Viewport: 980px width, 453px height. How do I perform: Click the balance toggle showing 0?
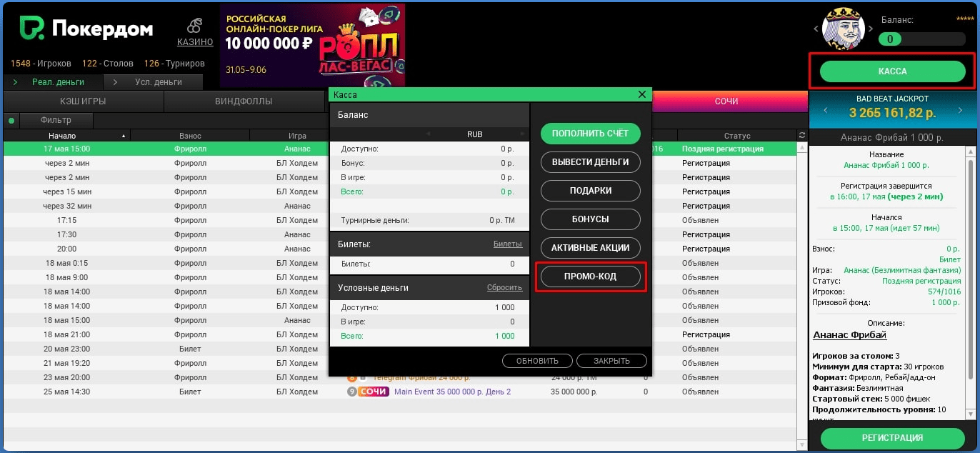[x=922, y=39]
